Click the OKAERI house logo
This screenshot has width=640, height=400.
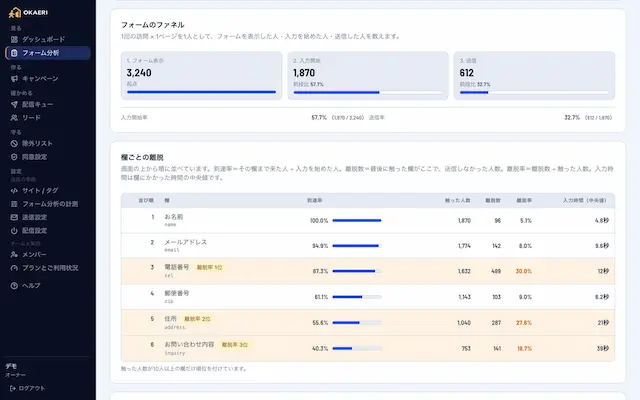(x=15, y=12)
